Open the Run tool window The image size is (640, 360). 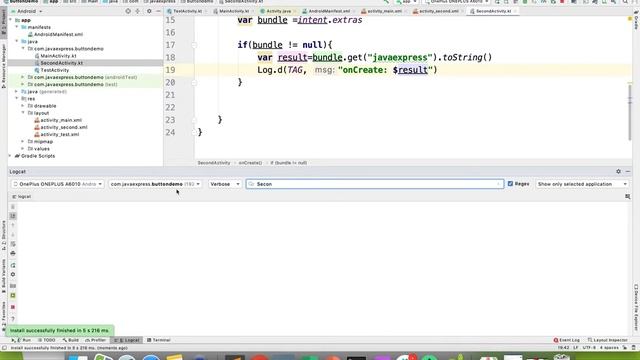(21, 340)
